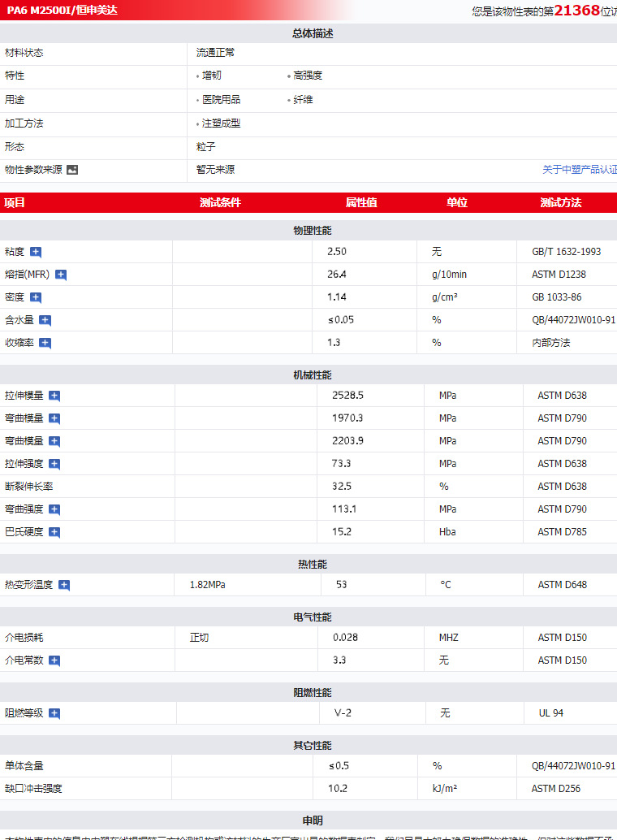Viewport: 617px width, 840px height.
Task: Click the plus icon beside 弯曲强度
Action: 54,509
